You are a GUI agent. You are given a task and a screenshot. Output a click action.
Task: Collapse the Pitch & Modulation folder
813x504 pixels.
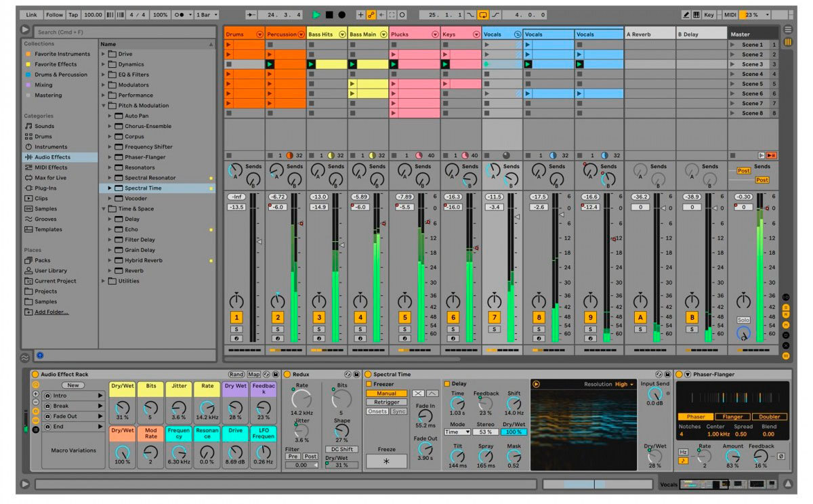104,106
